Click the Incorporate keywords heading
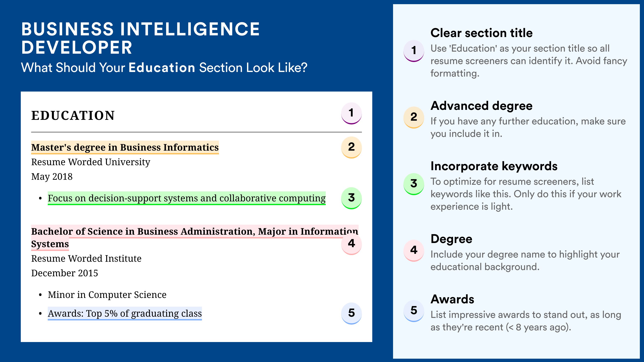 [494, 166]
